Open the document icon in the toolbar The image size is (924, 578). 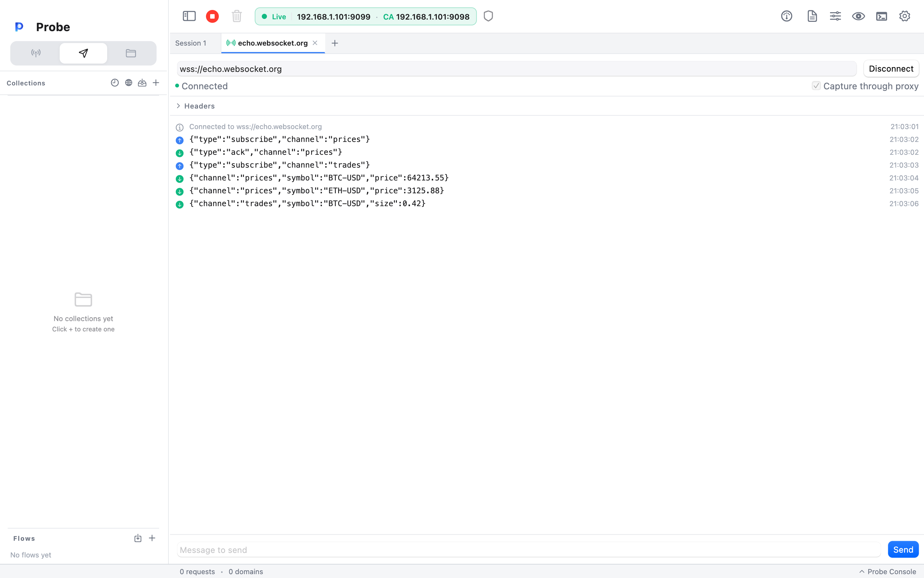(812, 16)
